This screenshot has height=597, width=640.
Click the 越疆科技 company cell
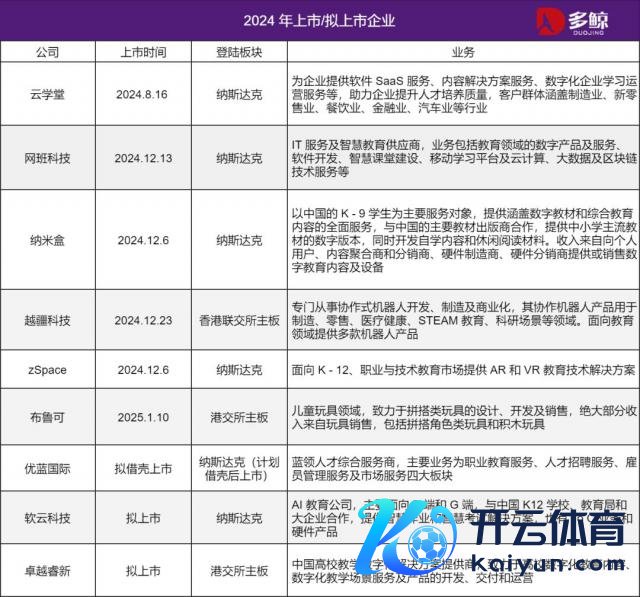click(x=47, y=321)
